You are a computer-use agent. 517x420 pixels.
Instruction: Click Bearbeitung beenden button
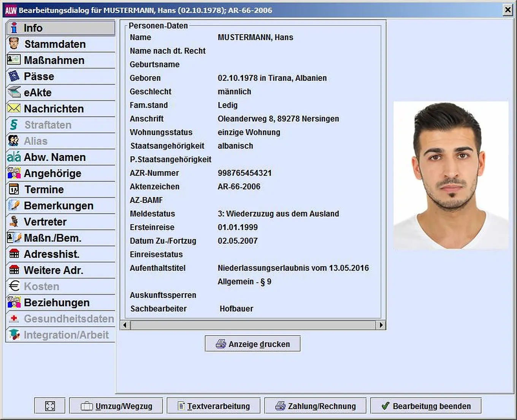[426, 406]
